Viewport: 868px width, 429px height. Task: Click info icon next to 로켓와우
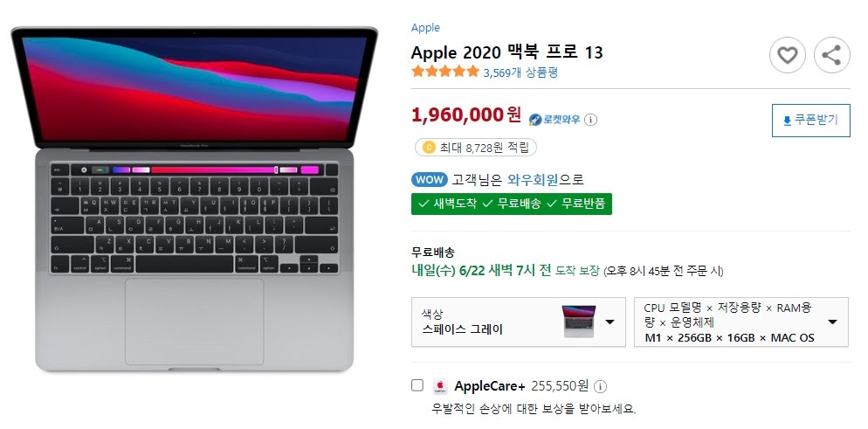[591, 119]
